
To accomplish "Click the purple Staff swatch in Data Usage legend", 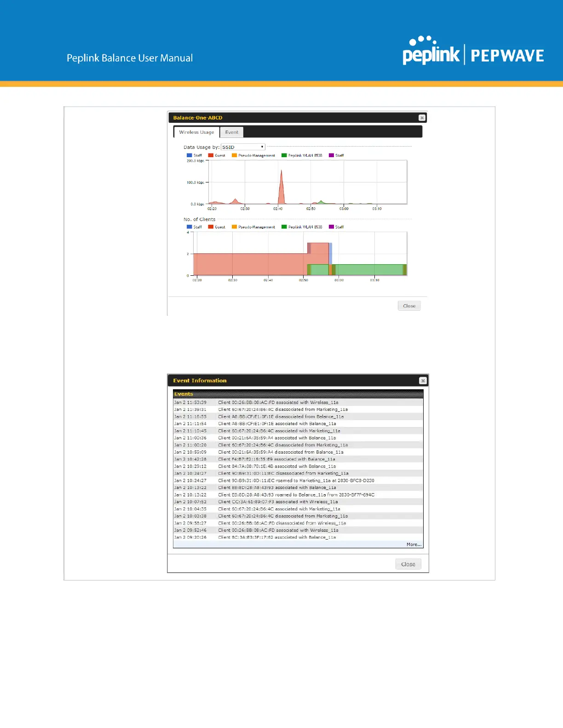I will click(331, 155).
